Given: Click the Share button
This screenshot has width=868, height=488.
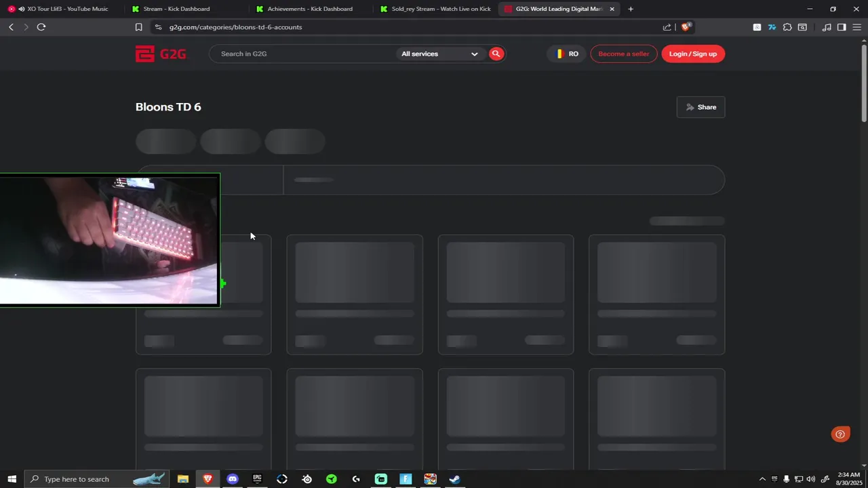Looking at the screenshot, I should point(701,107).
